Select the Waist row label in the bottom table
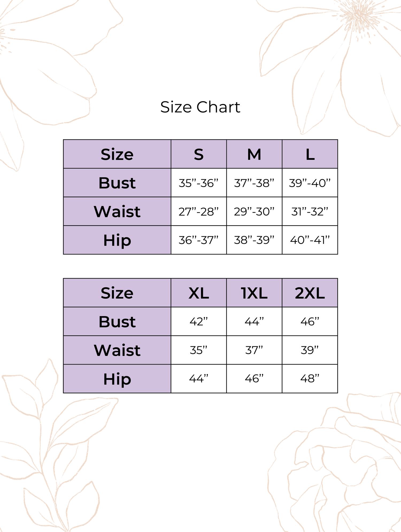401x532 pixels. (117, 350)
